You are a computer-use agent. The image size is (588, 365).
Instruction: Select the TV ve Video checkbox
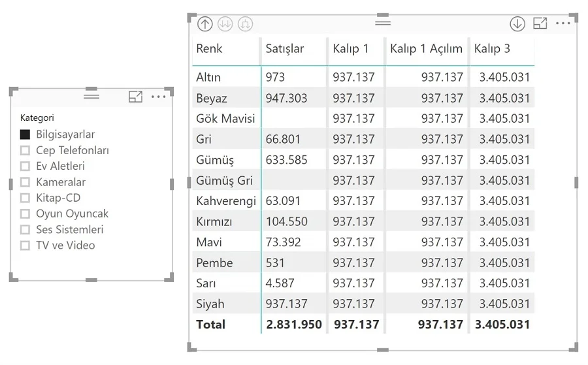point(25,246)
